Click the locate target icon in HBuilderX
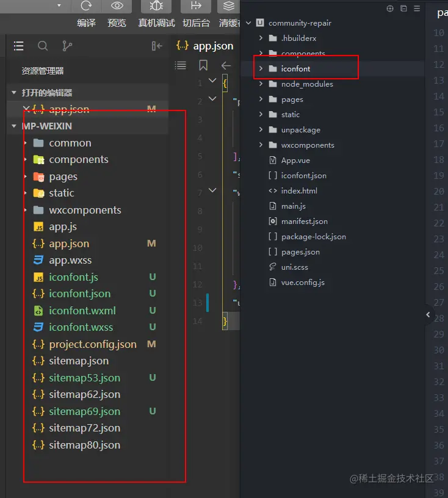Screen dimensions: 448x498 coord(390,9)
